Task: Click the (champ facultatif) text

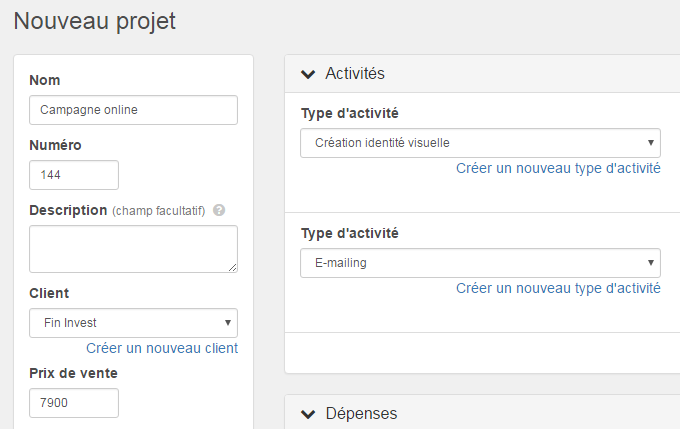Action: pyautogui.click(x=159, y=211)
